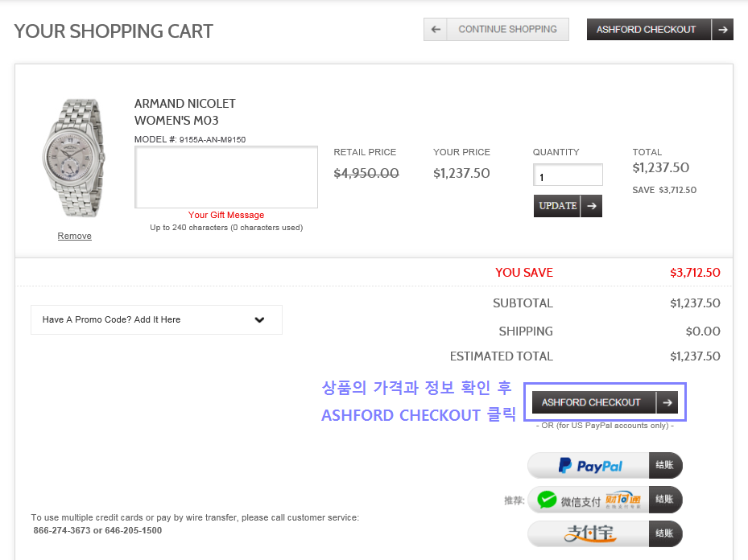748x560 pixels.
Task: Expand the promo code chevron arrow
Action: pyautogui.click(x=259, y=319)
